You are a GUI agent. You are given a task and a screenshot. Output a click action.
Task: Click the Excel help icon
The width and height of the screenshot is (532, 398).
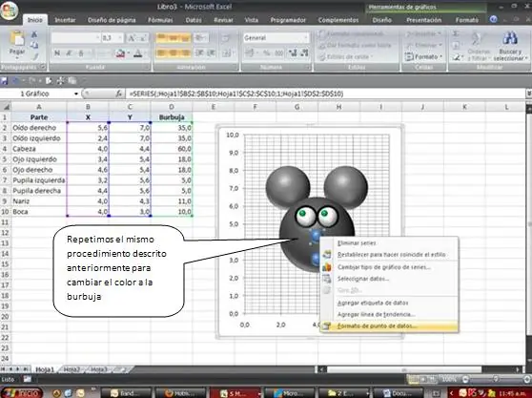494,20
